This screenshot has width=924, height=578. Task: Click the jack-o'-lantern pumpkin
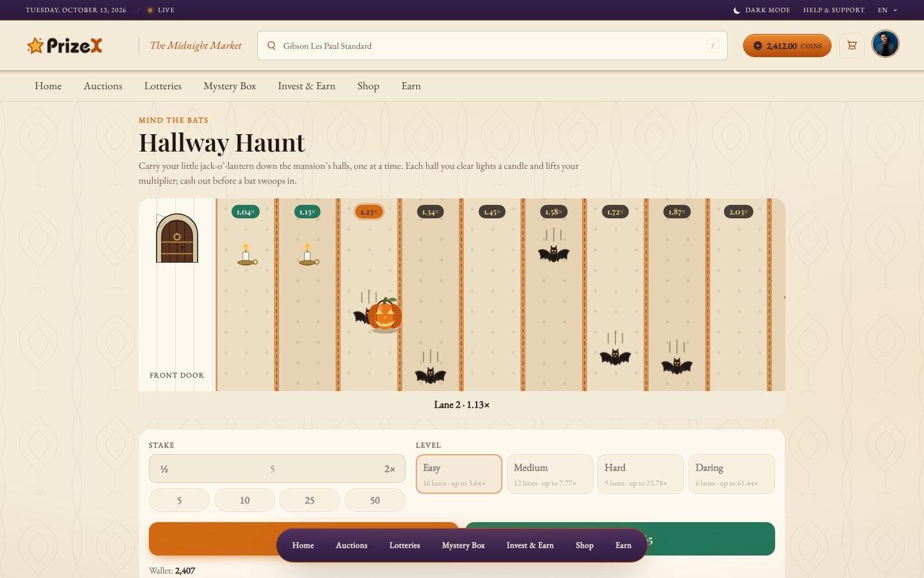[385, 315]
